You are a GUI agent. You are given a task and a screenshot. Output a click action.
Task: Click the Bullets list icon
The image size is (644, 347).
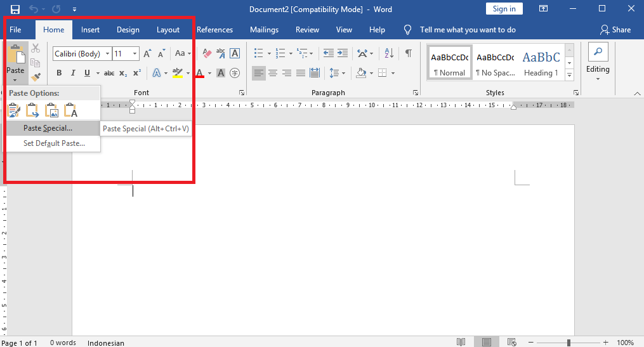[258, 53]
